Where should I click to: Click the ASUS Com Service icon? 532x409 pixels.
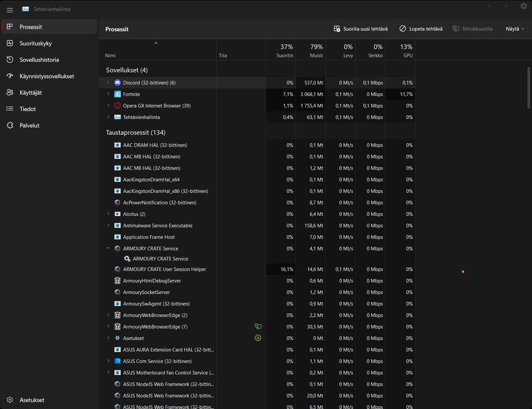(117, 361)
